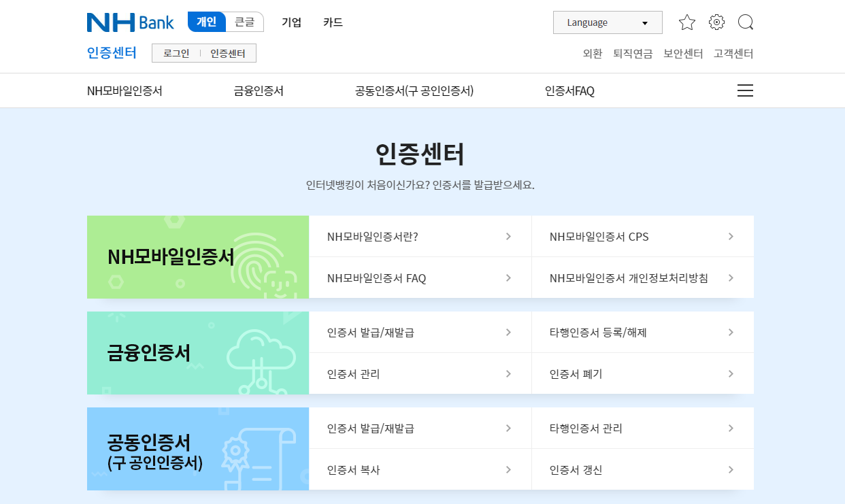Click the blue 인증센터 title under logo
The height and width of the screenshot is (504, 845).
(x=112, y=53)
